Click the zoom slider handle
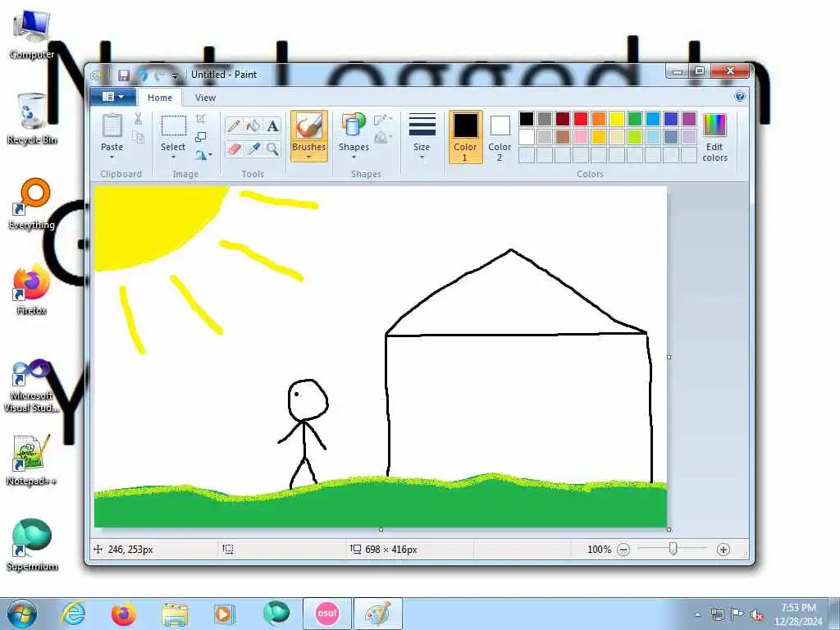Image resolution: width=840 pixels, height=630 pixels. point(673,549)
